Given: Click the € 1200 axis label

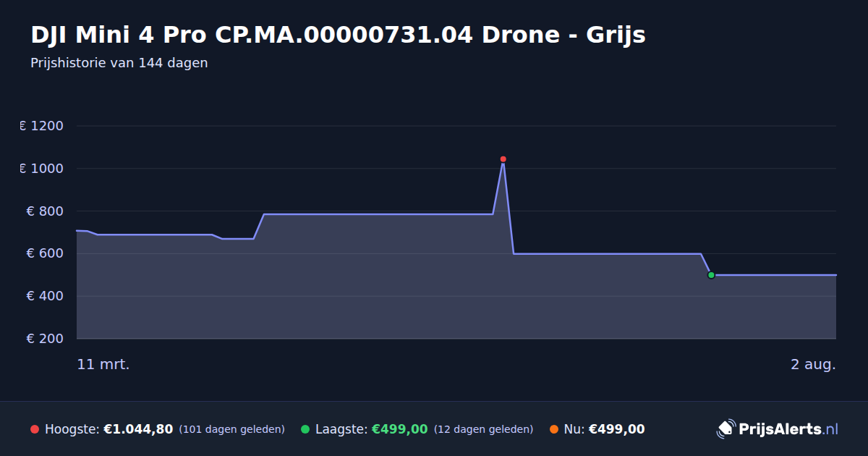Looking at the screenshot, I should click(41, 126).
